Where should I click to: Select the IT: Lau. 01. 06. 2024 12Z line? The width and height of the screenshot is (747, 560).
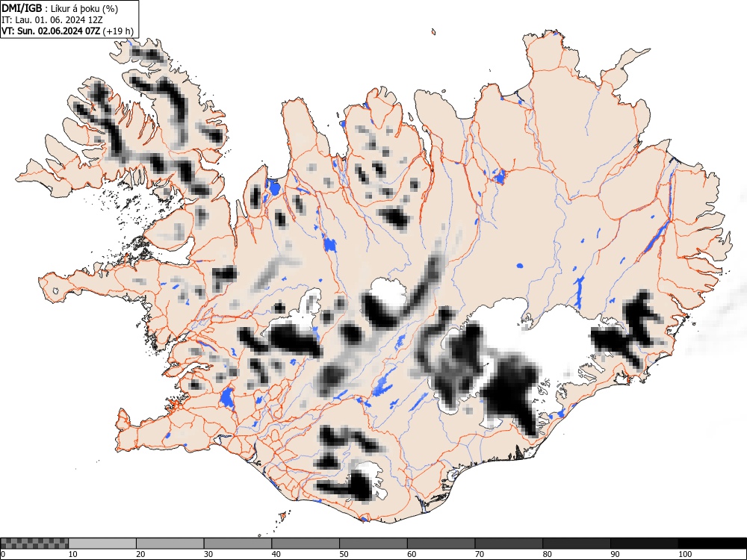pos(52,20)
